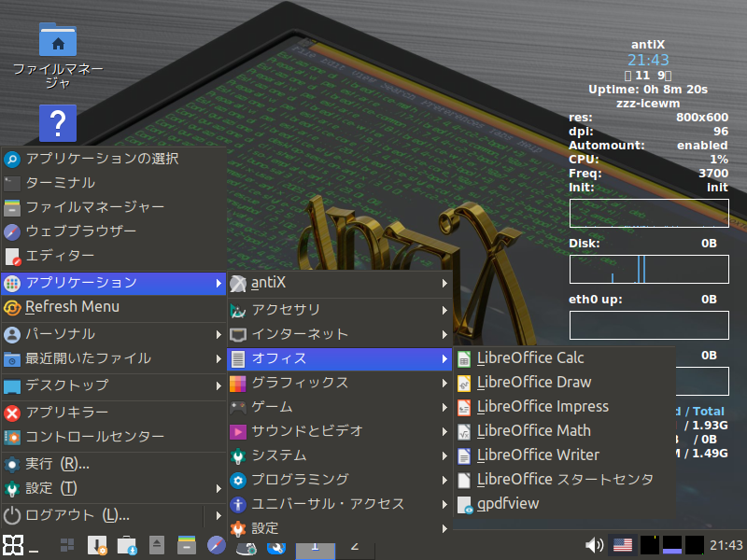The image size is (747, 560).
Task: Click the 21:43 taskbar clock
Action: 726,545
